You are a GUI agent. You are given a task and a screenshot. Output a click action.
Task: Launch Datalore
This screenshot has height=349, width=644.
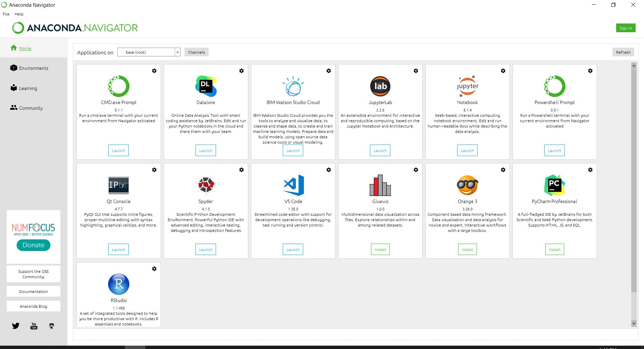point(206,151)
